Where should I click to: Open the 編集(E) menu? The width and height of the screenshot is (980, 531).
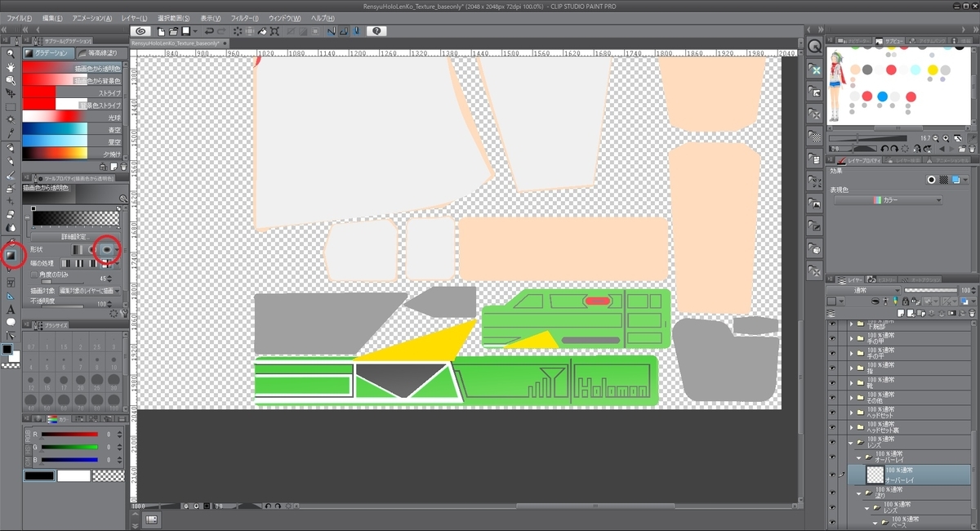pyautogui.click(x=53, y=18)
